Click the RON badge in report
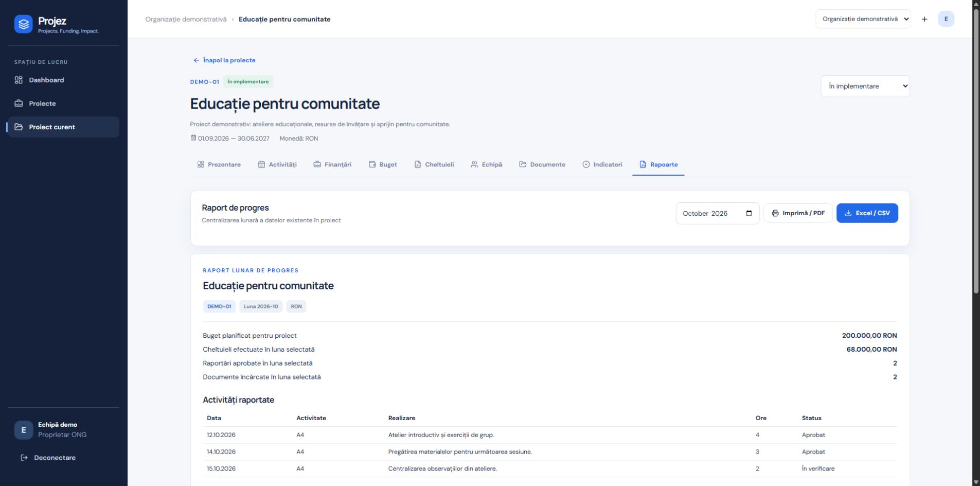Viewport: 980px width, 486px height. tap(296, 306)
